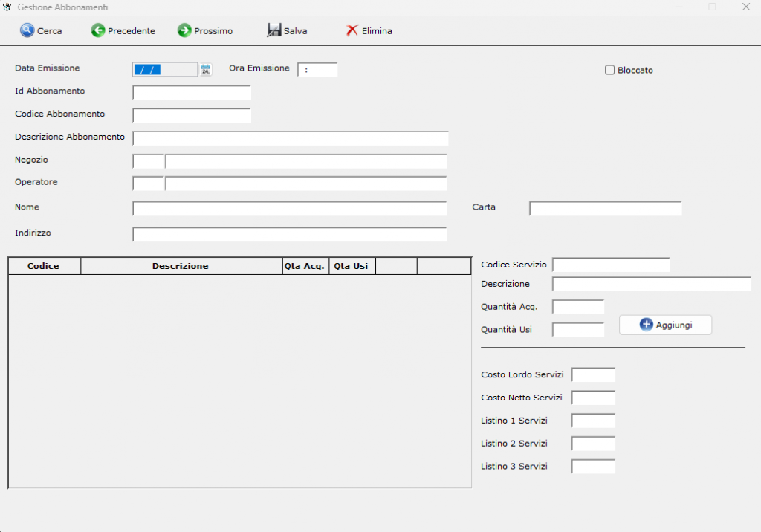This screenshot has width=761, height=532.
Task: Click the application icon in title bar
Action: coord(8,7)
